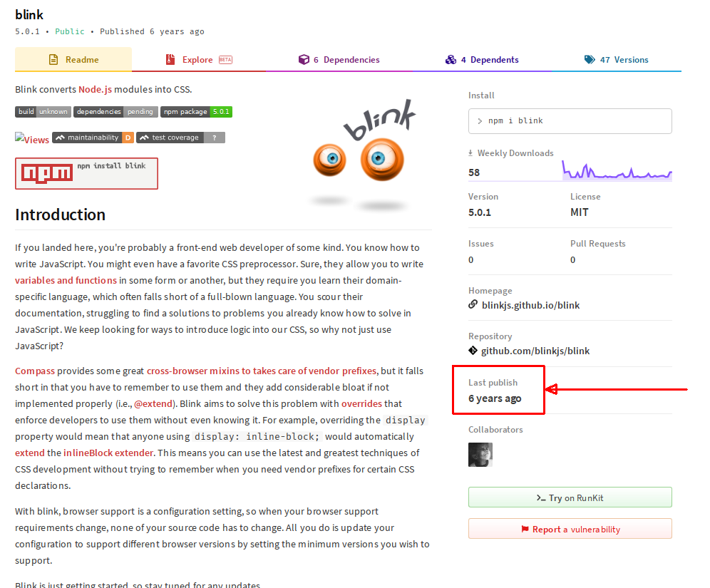Open the blinkjs.github.io/blink homepage link

(530, 305)
